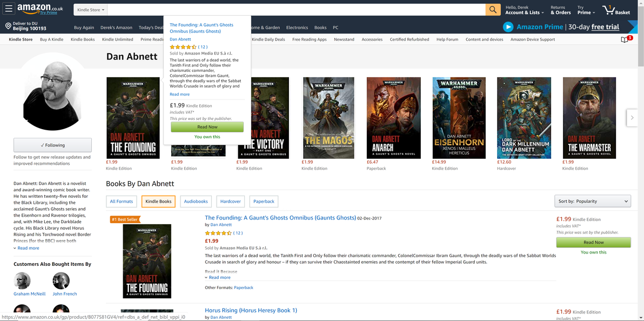
Task: Click Dan Abnett's profile photo
Action: [x=52, y=91]
